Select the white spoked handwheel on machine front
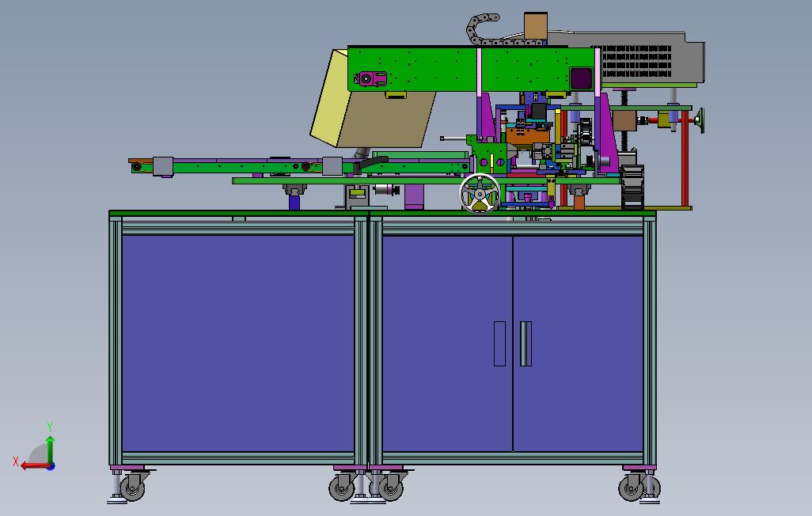 click(480, 194)
